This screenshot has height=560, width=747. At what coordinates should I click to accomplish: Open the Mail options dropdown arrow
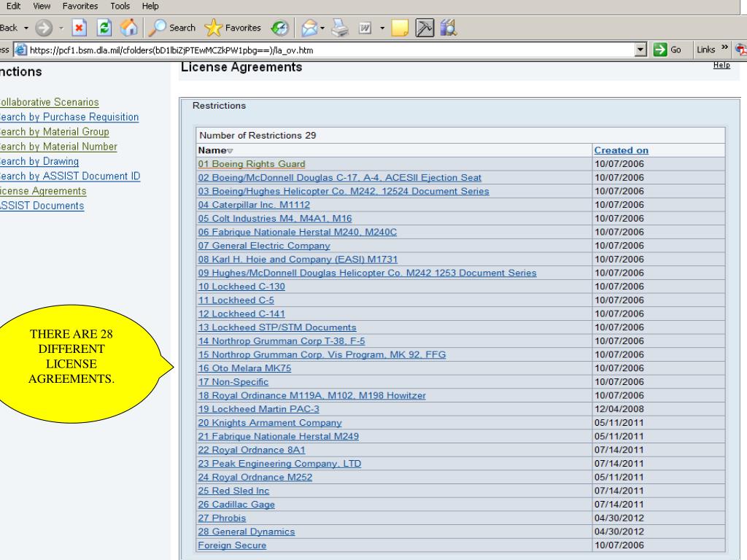[x=322, y=28]
